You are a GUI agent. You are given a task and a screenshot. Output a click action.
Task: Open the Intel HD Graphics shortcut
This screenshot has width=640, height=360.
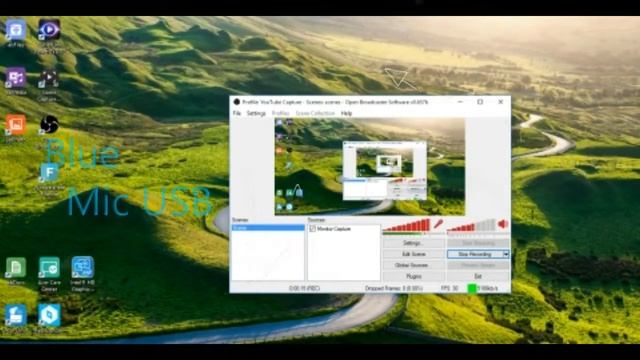click(82, 268)
